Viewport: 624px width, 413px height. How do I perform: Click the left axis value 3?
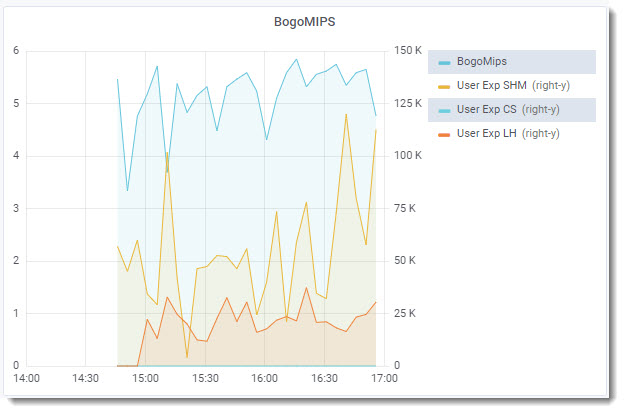16,208
